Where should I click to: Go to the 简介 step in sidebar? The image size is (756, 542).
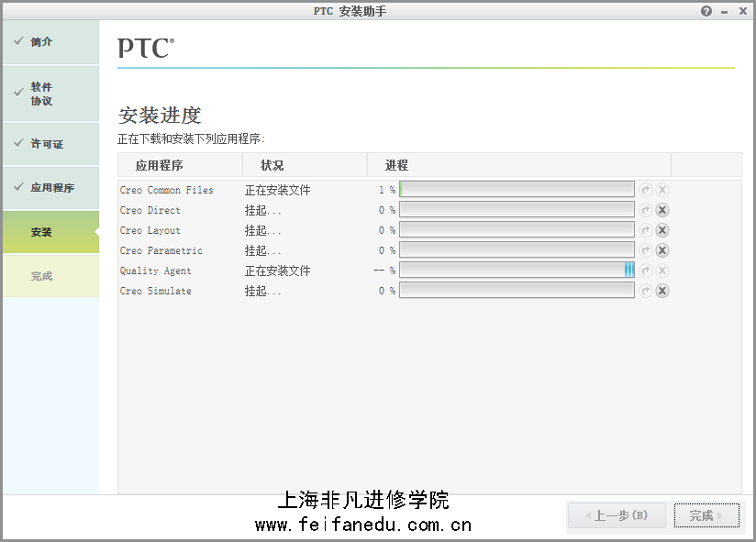(50, 42)
